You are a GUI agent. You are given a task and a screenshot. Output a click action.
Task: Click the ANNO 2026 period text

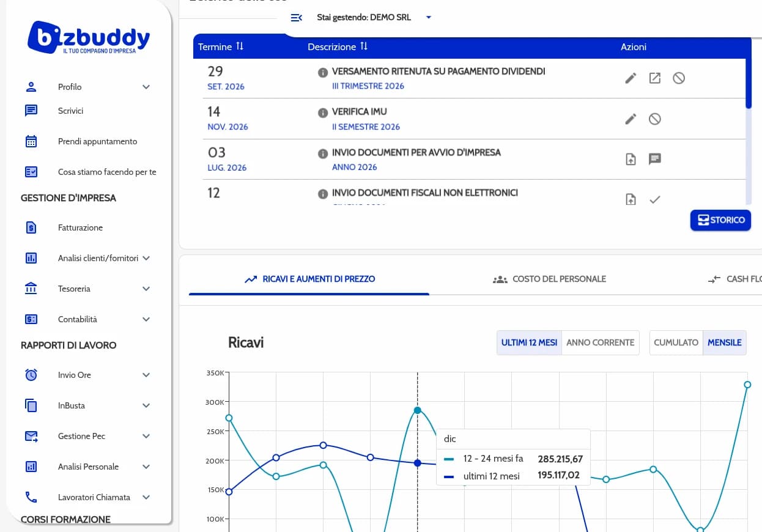point(355,167)
